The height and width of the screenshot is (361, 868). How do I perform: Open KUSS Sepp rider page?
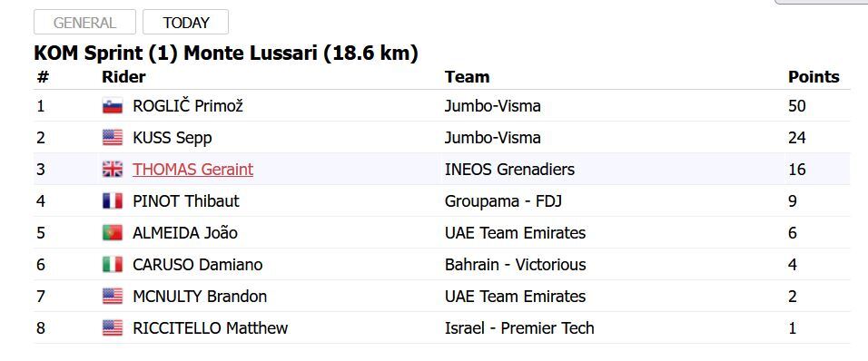coord(173,138)
